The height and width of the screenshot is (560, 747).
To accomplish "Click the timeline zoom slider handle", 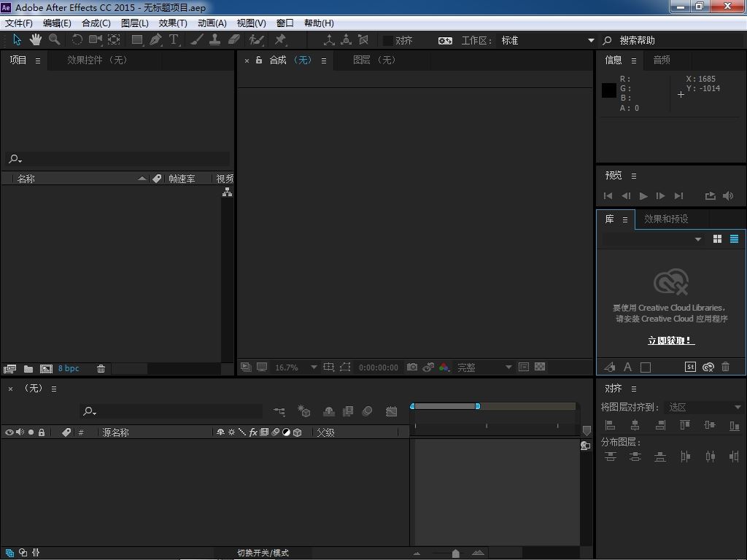I will [x=455, y=553].
